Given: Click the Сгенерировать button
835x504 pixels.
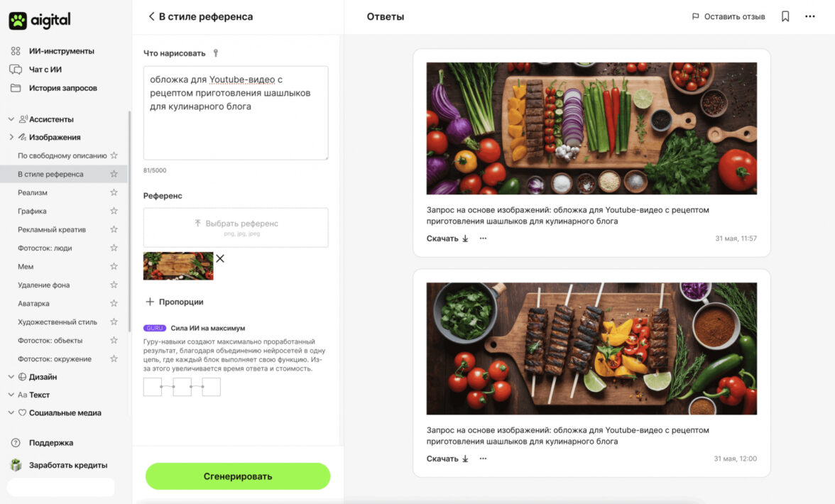Looking at the screenshot, I should (237, 476).
